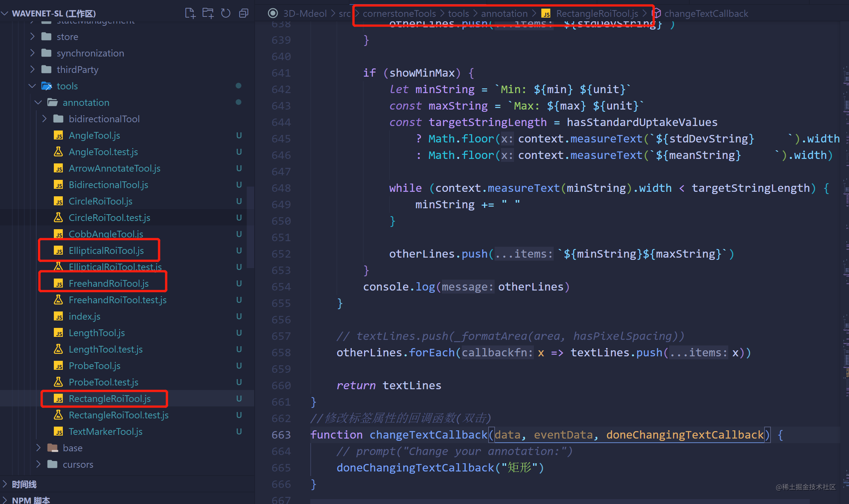
Task: Click the circle icon before 3D-Mdeol breadcrumb
Action: tap(273, 13)
